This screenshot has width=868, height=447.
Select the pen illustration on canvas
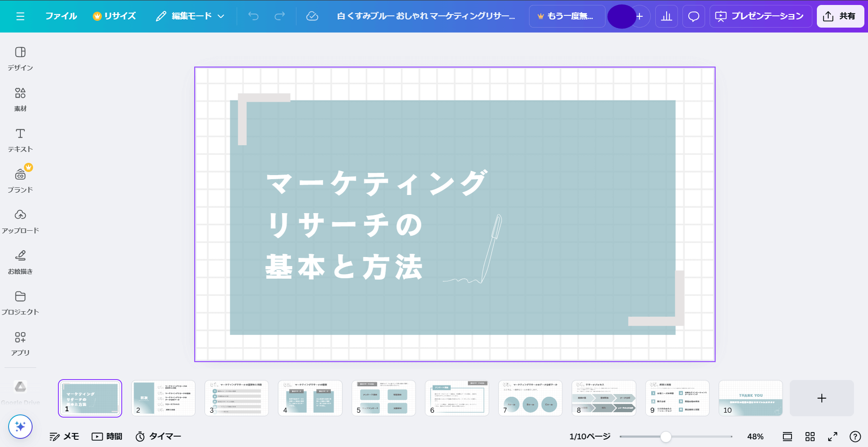[473, 249]
